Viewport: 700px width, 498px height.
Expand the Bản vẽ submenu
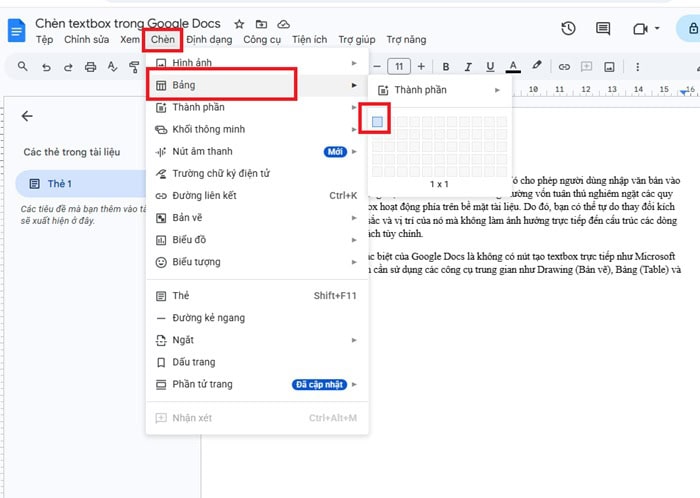click(x=257, y=218)
